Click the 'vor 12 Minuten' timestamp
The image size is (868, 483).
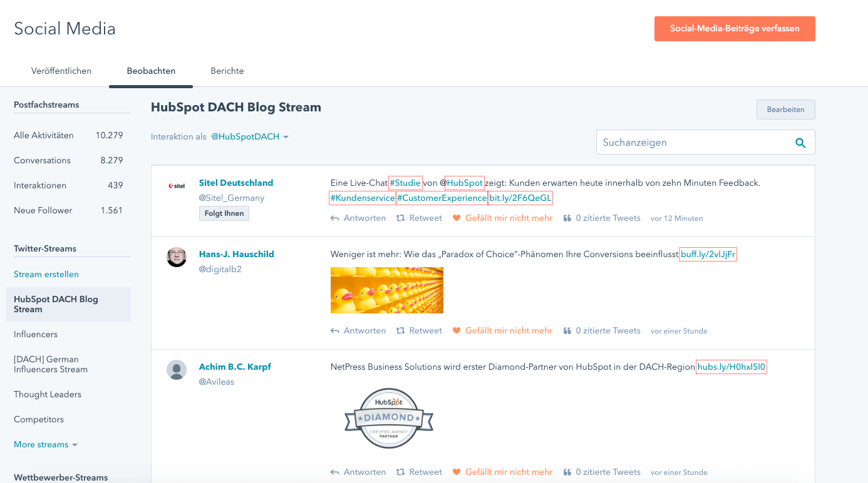[x=677, y=219]
